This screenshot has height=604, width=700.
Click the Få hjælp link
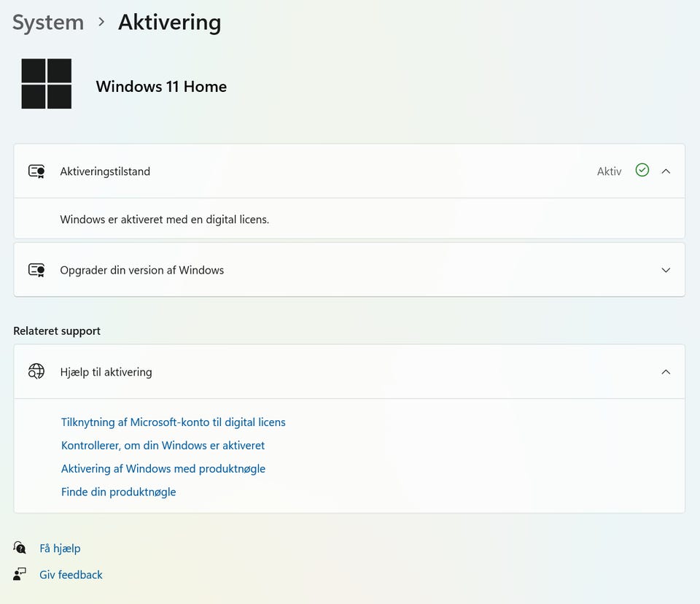coord(60,548)
